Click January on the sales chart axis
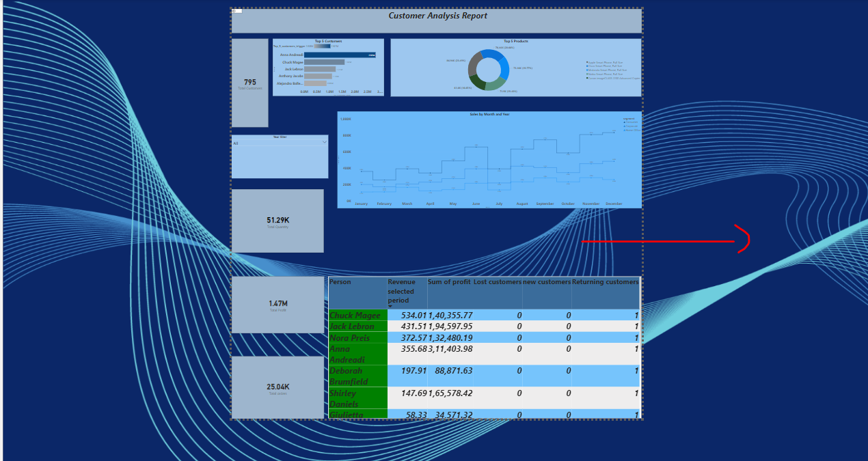The height and width of the screenshot is (461, 868). tap(362, 204)
